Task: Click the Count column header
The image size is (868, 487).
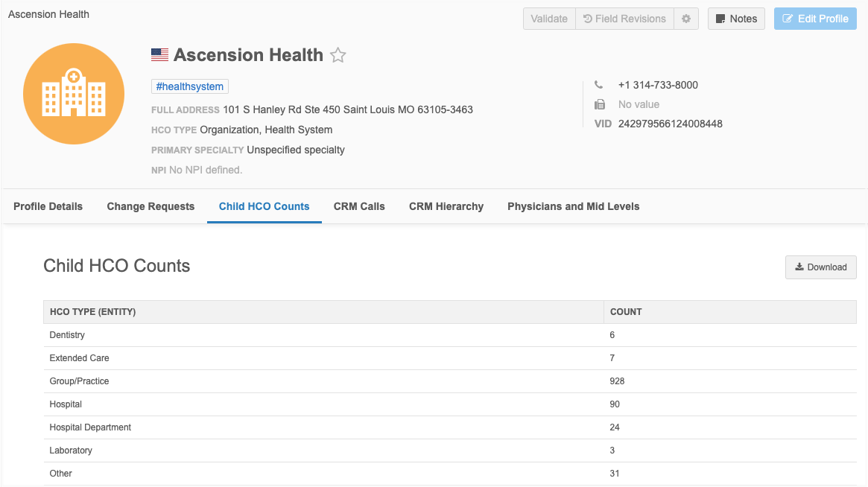Action: (x=626, y=312)
